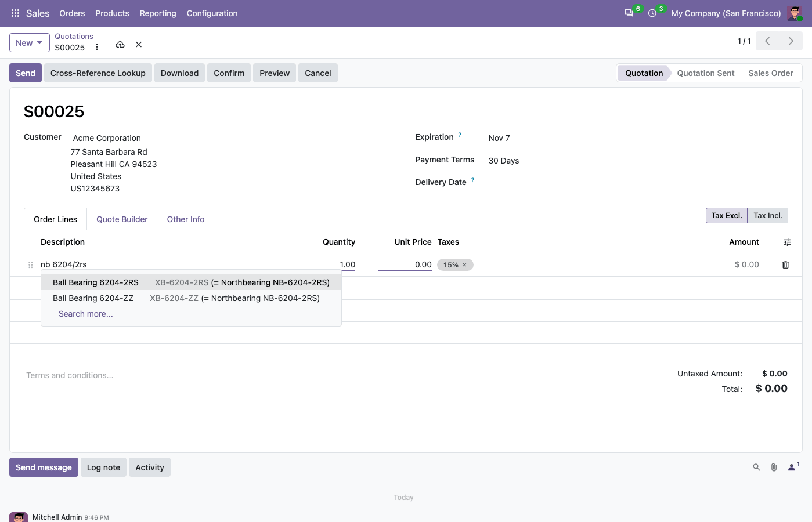Confirm the quotation

pyautogui.click(x=229, y=73)
